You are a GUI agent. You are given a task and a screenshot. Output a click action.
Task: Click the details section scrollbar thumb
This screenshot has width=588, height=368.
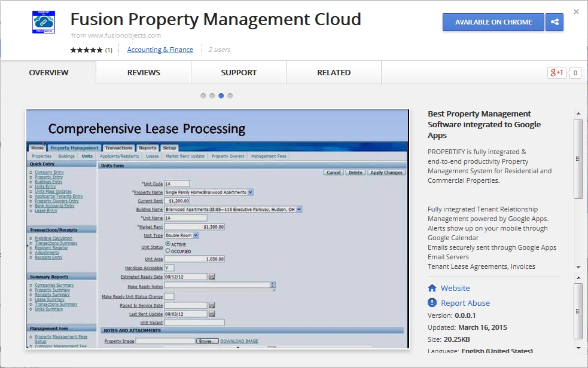(578, 311)
